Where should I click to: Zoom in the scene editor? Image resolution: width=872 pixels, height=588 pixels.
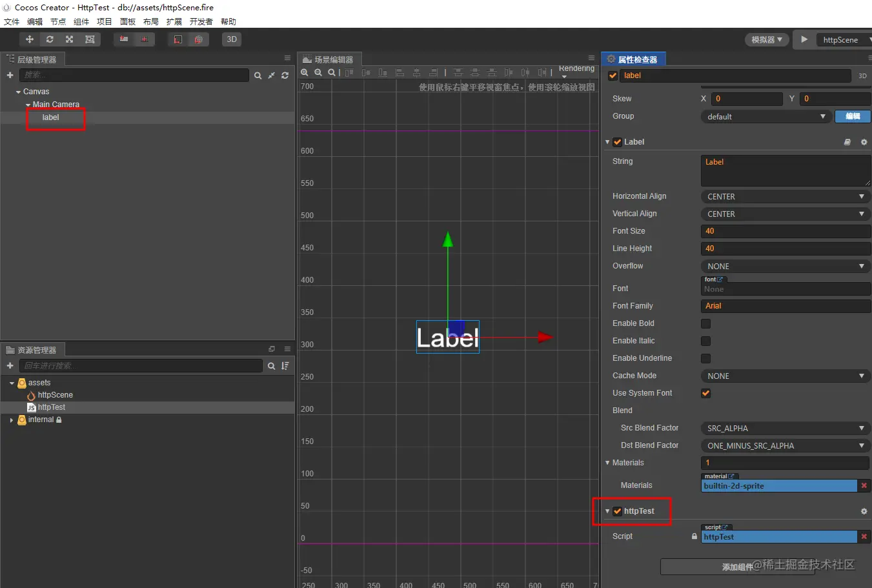[305, 73]
